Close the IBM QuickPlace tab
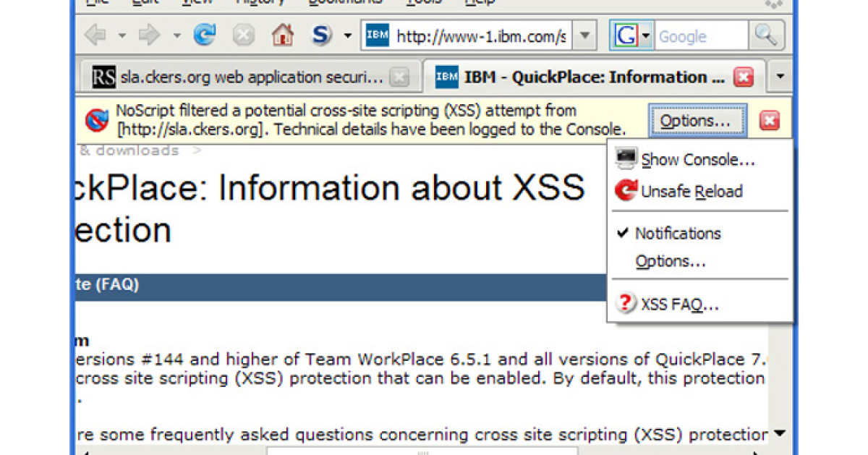The image size is (868, 455). (x=744, y=77)
